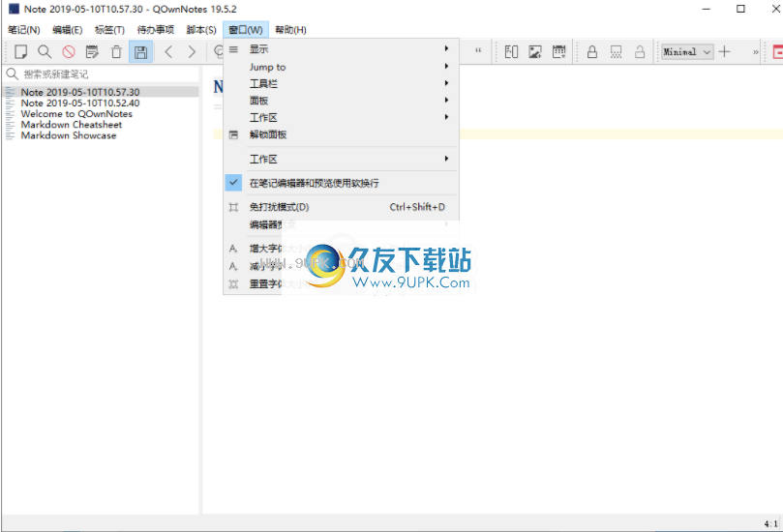Screen dimensions: 783x532
Task: Click the red prohibited circle toolbar icon
Action: [69, 52]
